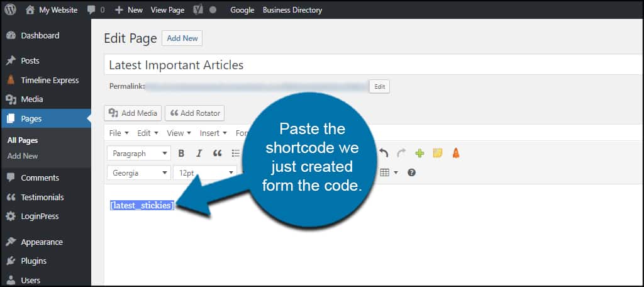The image size is (644, 287).
Task: Open the editor's View menu
Action: click(179, 133)
